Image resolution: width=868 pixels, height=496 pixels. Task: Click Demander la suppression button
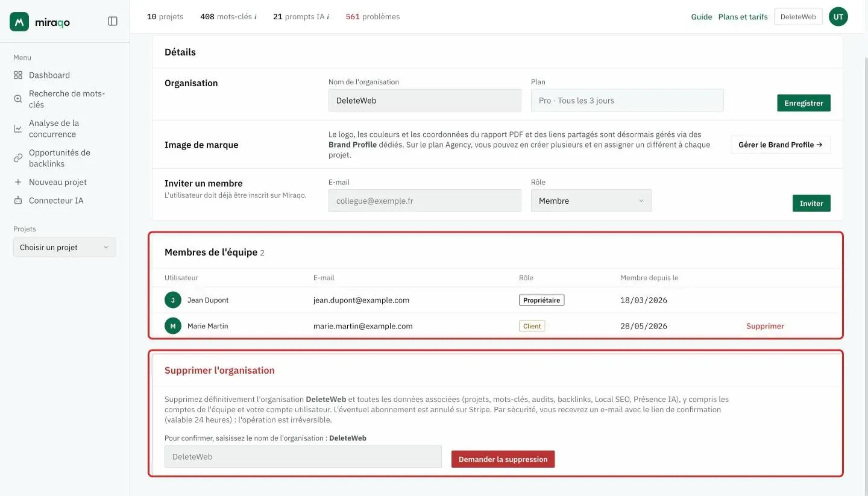(x=503, y=459)
